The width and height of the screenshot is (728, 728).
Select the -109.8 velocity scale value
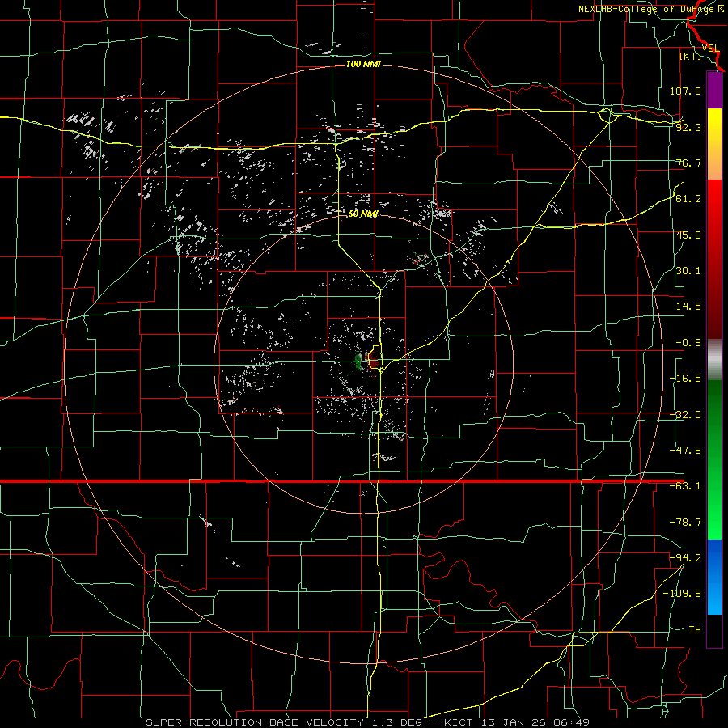coord(683,594)
